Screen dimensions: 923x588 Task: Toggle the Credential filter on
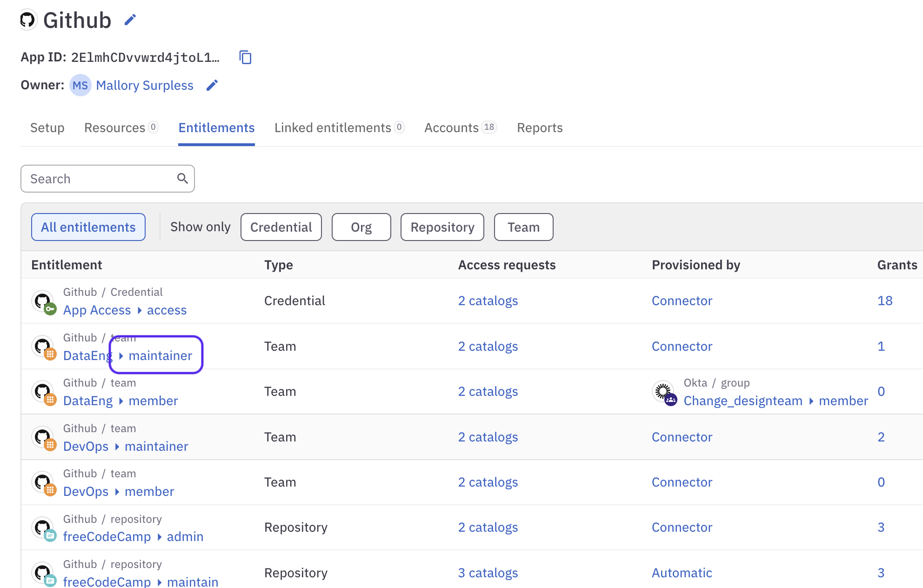tap(281, 227)
